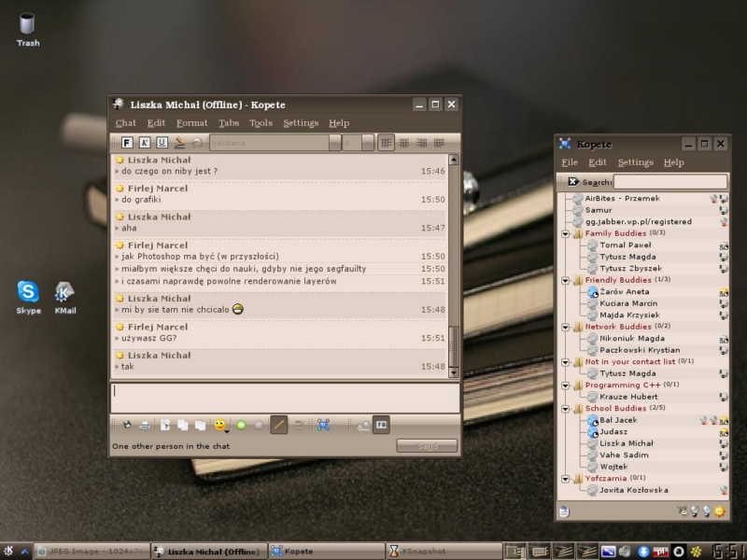The image size is (747, 560).
Task: Click the save chat icon
Action: (x=127, y=425)
